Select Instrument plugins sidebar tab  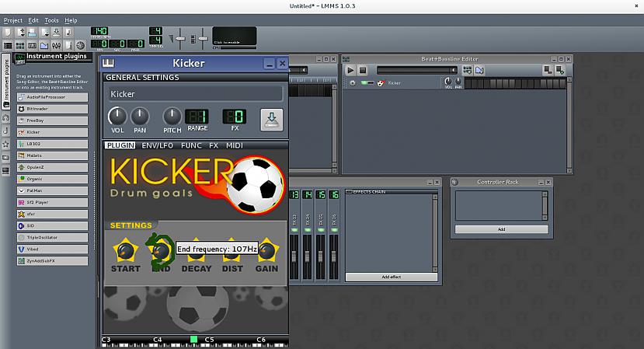(x=5, y=82)
